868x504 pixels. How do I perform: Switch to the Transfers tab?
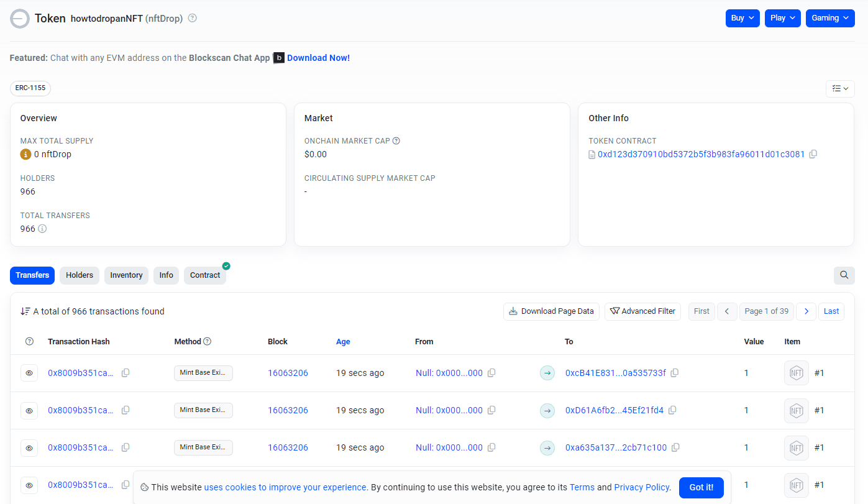pyautogui.click(x=32, y=275)
